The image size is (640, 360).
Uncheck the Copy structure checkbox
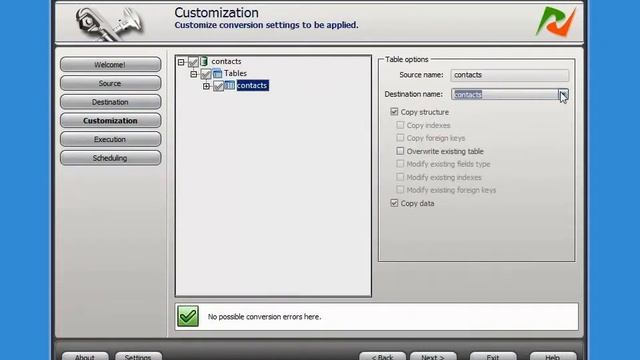pos(394,111)
